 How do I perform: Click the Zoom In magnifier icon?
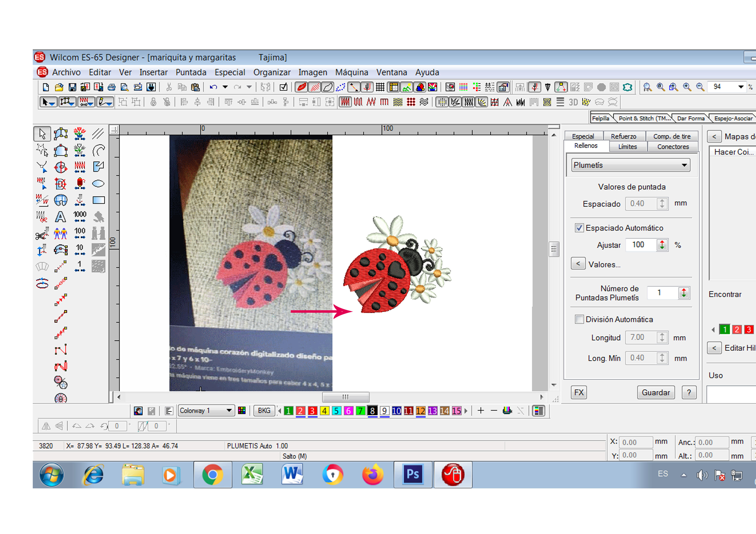point(687,87)
